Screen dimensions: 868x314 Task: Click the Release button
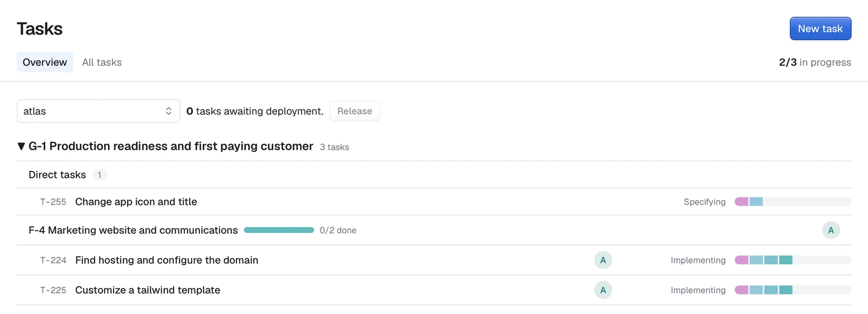[x=355, y=111]
